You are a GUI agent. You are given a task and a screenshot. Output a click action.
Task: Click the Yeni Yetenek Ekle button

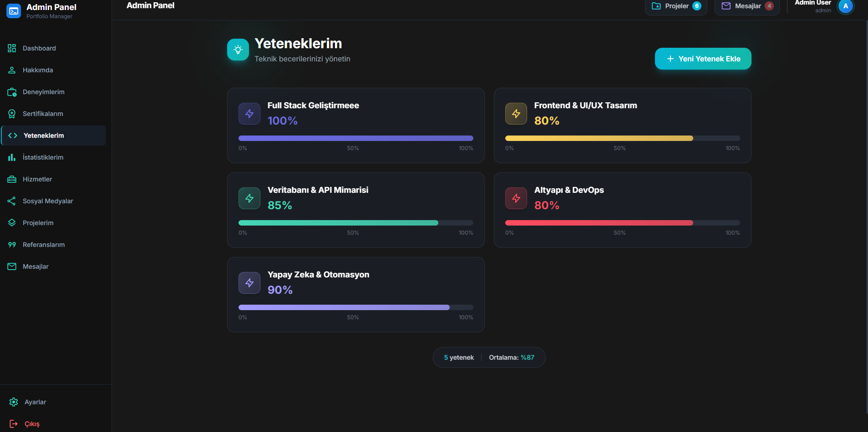tap(702, 59)
